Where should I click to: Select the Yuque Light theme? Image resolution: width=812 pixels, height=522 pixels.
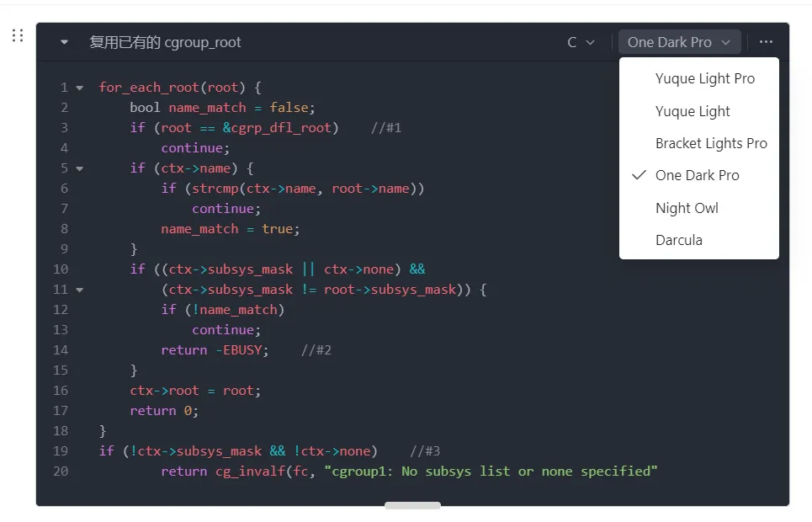coord(699,111)
